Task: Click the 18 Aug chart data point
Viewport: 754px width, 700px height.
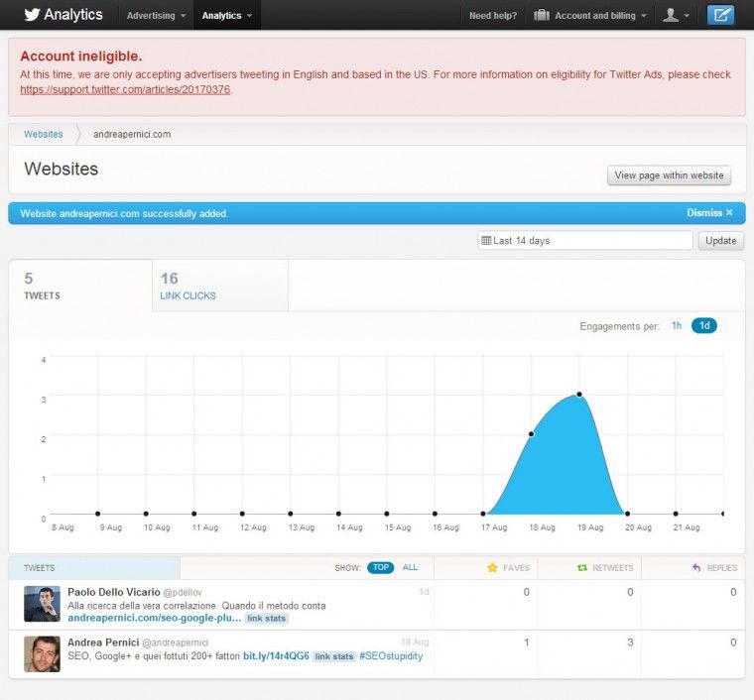Action: [x=531, y=434]
